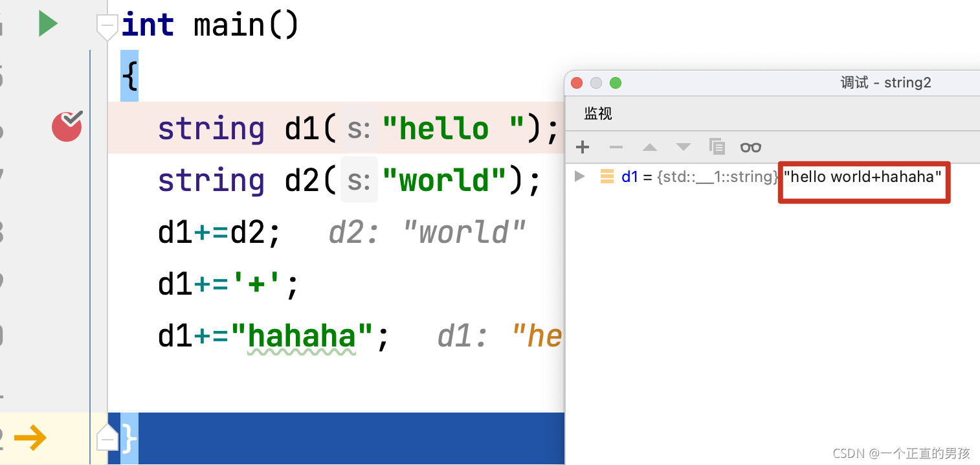Image resolution: width=980 pixels, height=465 pixels.
Task: Close the debug window with red button
Action: [x=577, y=83]
